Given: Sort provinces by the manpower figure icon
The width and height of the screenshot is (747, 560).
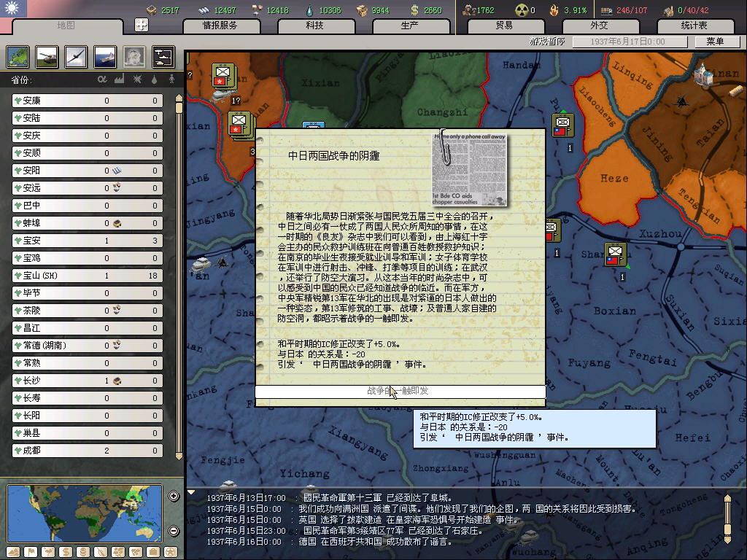Looking at the screenshot, I should tap(171, 79).
